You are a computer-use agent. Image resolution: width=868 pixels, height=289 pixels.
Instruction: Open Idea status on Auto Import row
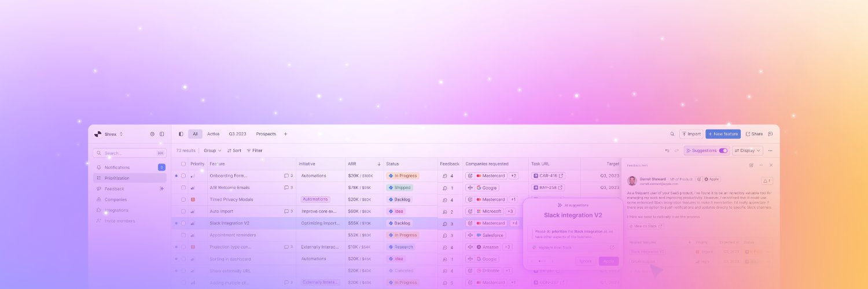coord(396,212)
